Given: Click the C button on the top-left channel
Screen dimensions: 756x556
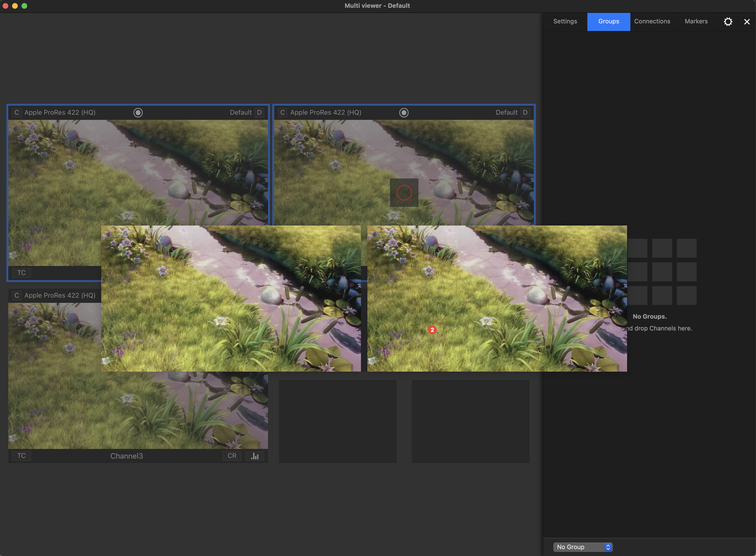Looking at the screenshot, I should 17,113.
